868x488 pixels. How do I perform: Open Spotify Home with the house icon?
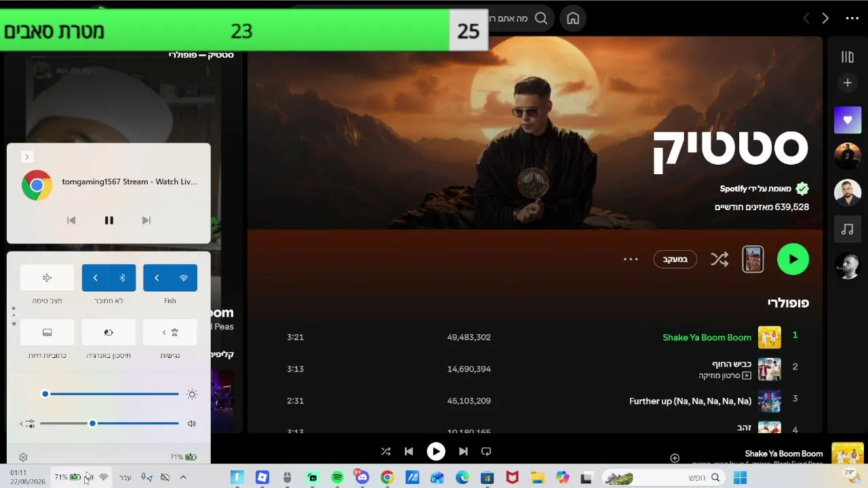coord(573,18)
